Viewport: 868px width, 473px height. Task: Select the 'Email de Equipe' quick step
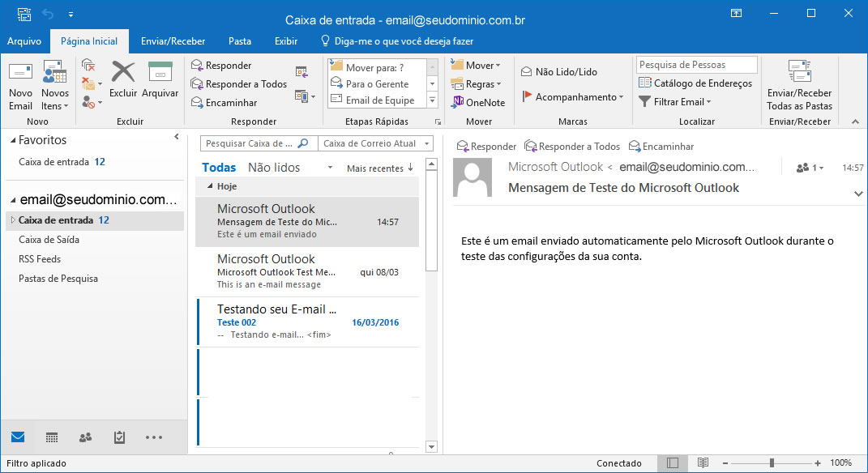point(377,100)
